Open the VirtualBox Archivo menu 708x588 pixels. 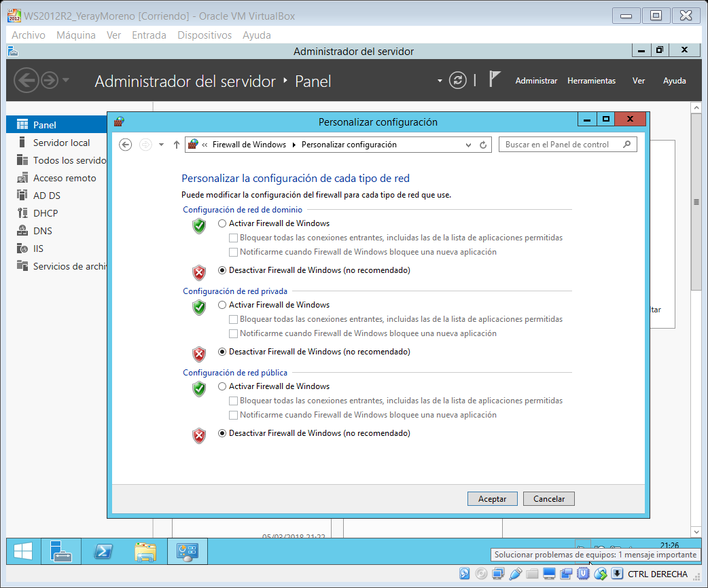coord(29,35)
